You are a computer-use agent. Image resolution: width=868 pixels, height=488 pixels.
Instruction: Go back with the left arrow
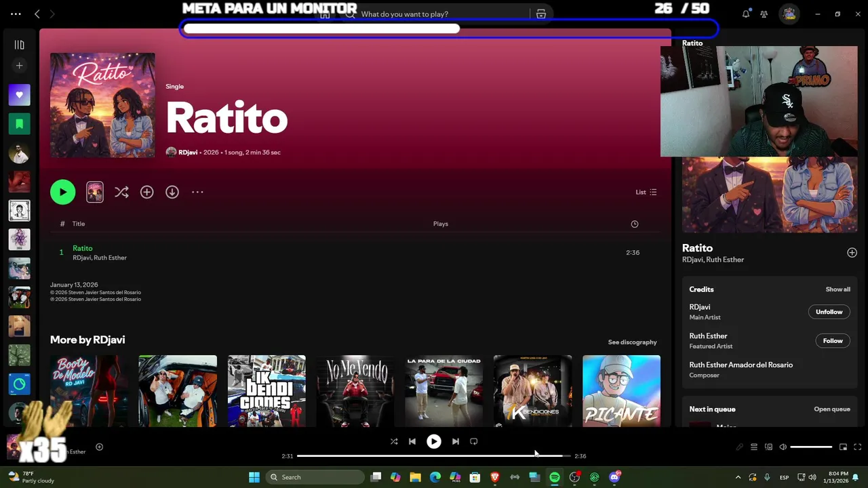click(x=37, y=14)
